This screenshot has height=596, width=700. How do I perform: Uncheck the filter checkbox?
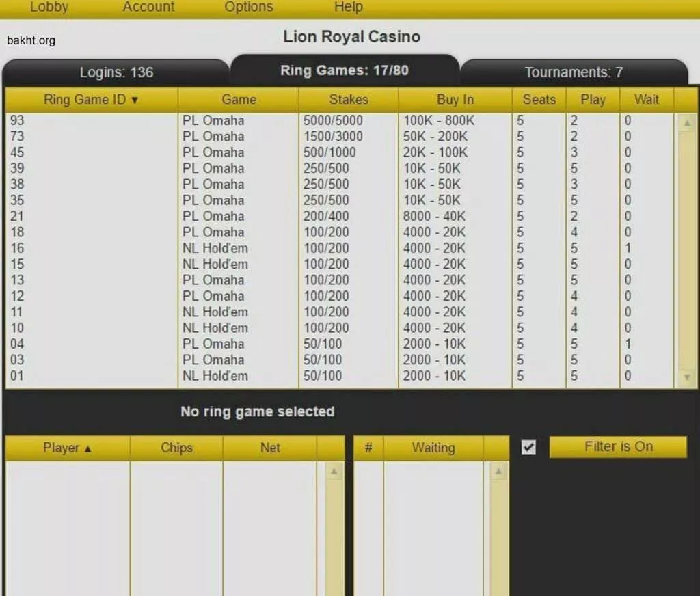(528, 447)
